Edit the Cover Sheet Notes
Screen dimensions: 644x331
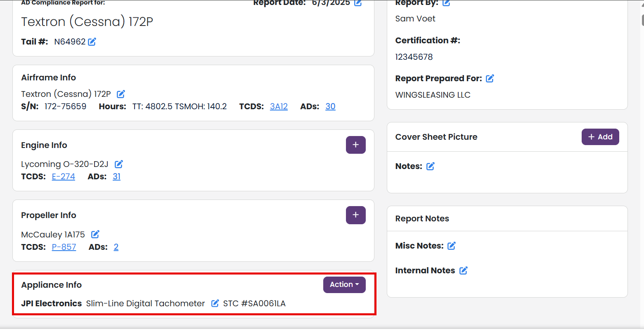(431, 166)
